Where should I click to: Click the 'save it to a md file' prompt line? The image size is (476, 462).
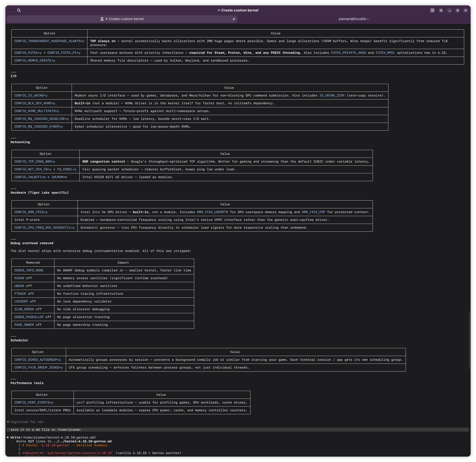coord(45,429)
